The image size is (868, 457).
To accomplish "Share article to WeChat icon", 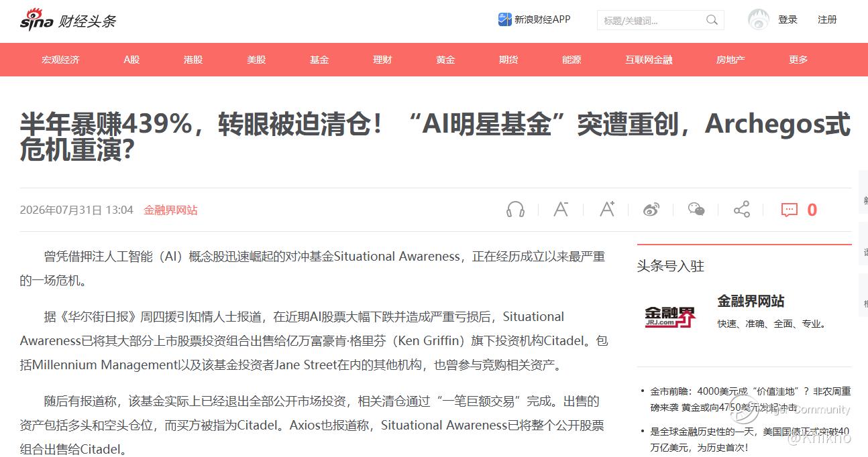I will pyautogui.click(x=696, y=210).
